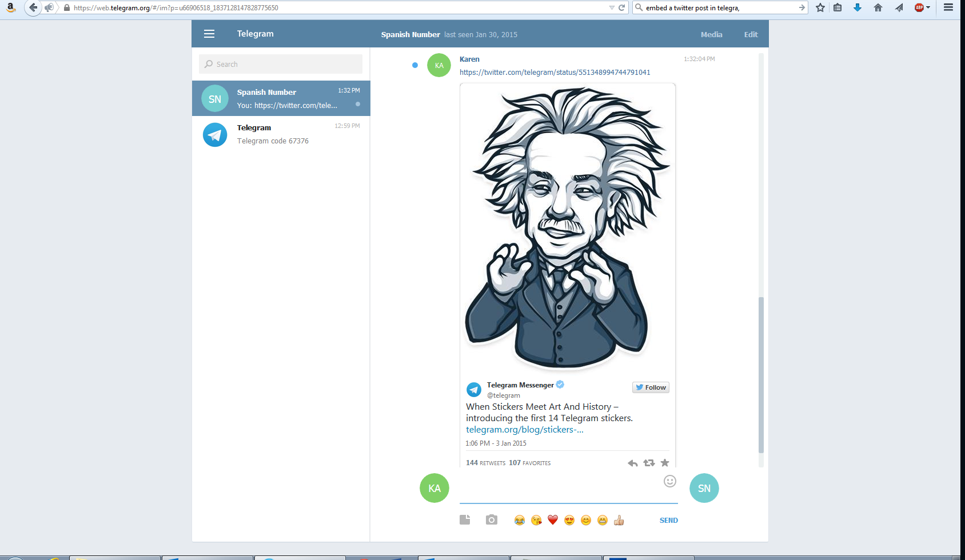The height and width of the screenshot is (560, 965).
Task: Click the KA avatar beside the message box
Action: (x=434, y=488)
